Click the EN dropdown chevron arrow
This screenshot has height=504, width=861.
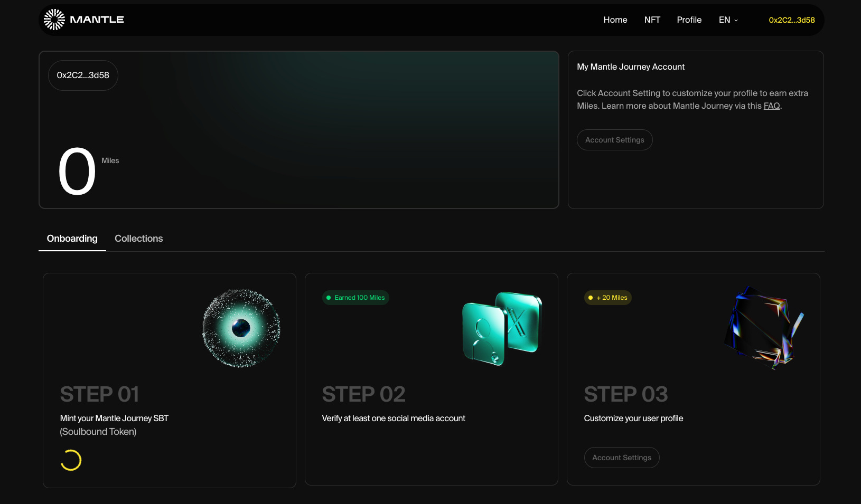[x=736, y=20]
